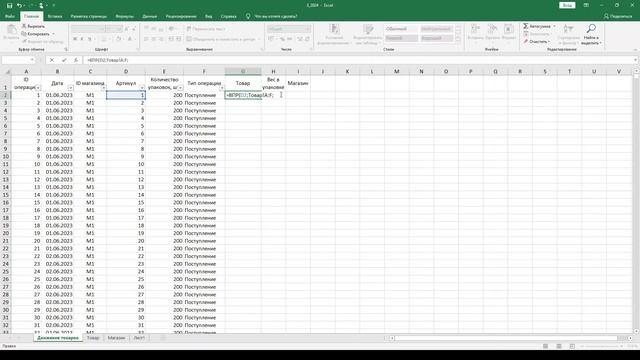The height and width of the screenshot is (360, 640).
Task: Click cell D2 with Артикул value 1
Action: (126, 95)
